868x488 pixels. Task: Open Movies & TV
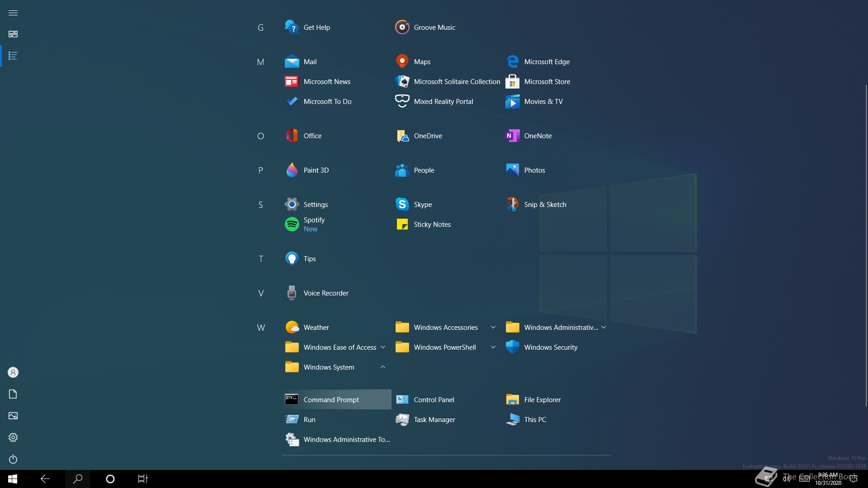point(557,101)
